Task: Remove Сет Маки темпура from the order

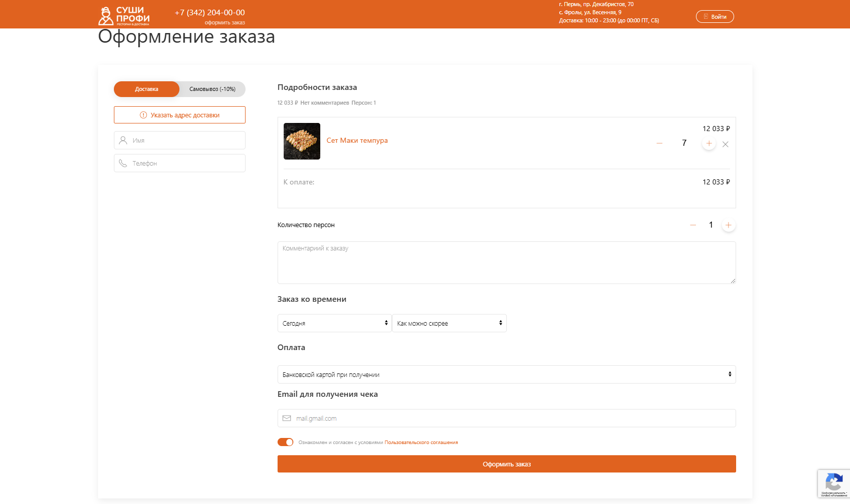Action: point(725,144)
